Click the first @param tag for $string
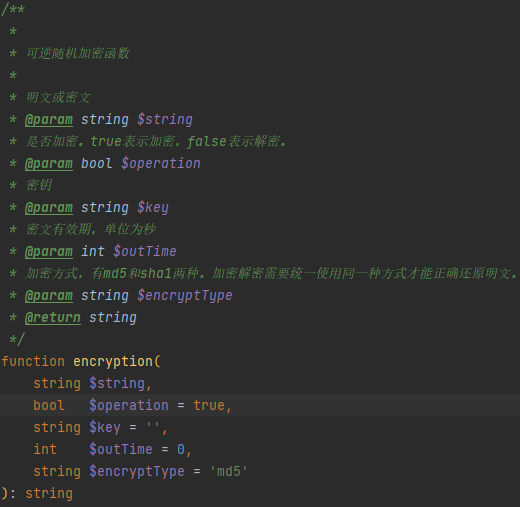Screen dimensions: 520x507 (x=49, y=120)
